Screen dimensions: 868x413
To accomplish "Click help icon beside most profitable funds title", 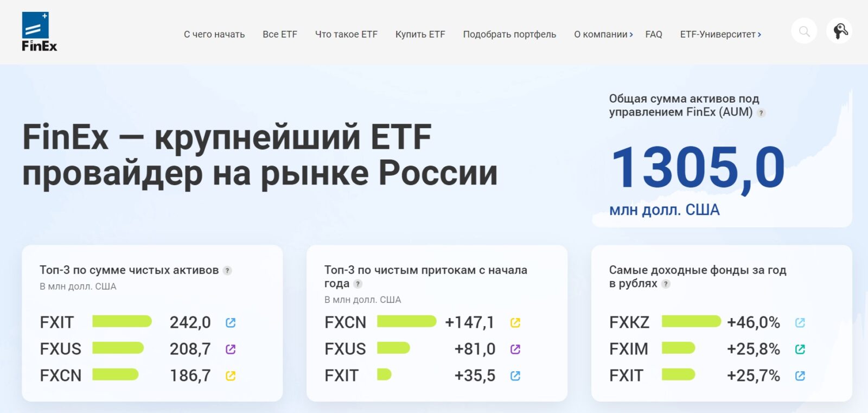I will 666,284.
